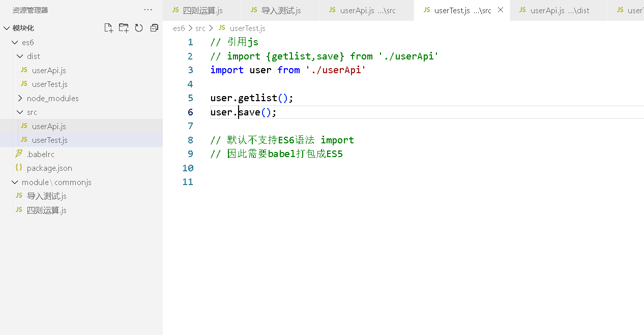The height and width of the screenshot is (335, 644).
Task: Refresh the file explorer
Action: [x=139, y=28]
